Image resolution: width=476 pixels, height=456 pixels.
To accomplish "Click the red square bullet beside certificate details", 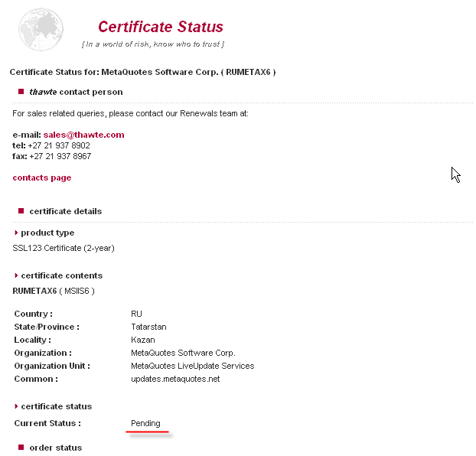I will (x=21, y=210).
